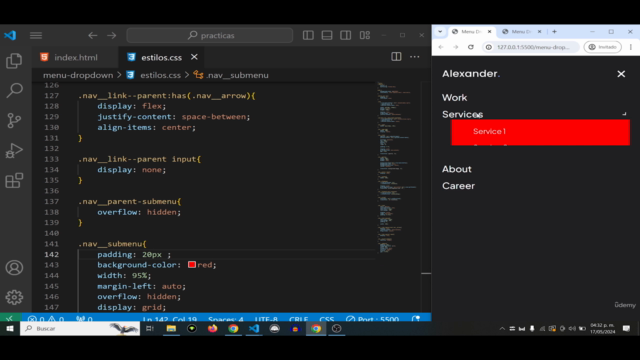This screenshot has height=360, width=640.
Task: Close the estilos.css editor tab
Action: [x=194, y=57]
